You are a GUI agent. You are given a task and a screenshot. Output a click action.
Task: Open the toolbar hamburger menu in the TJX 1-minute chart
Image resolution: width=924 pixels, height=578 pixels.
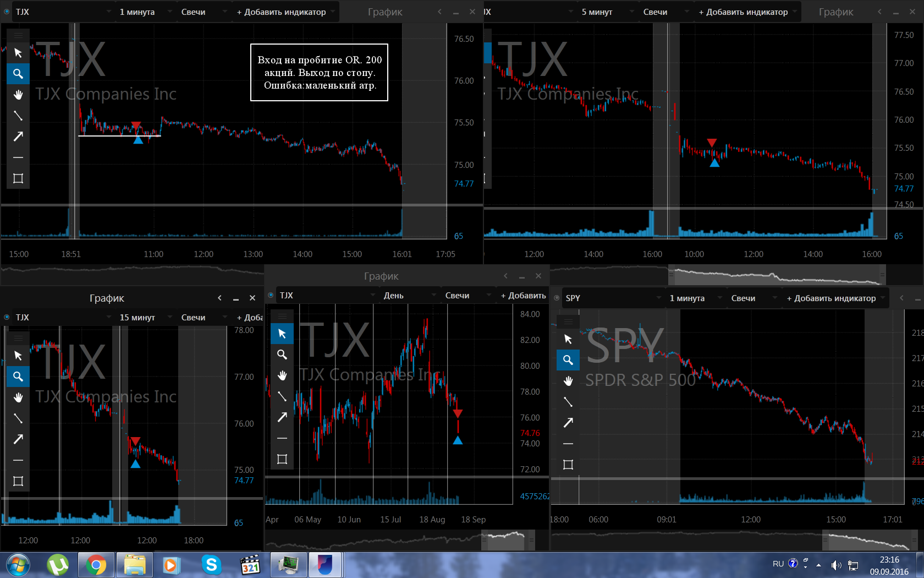(18, 35)
